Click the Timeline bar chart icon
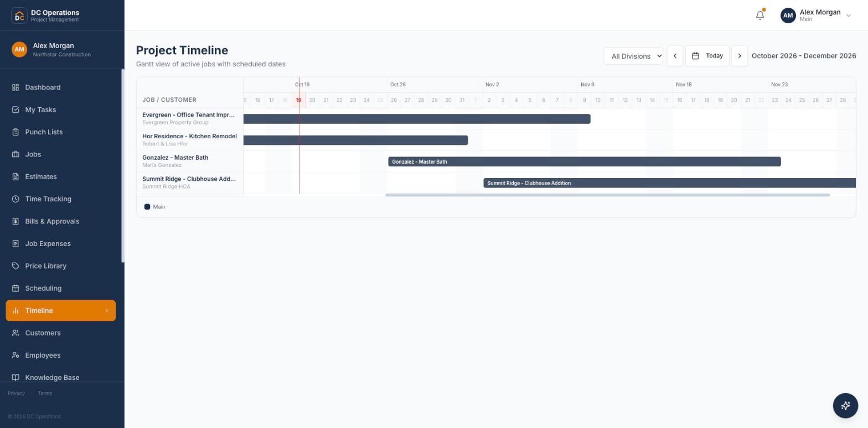This screenshot has height=428, width=868. pos(15,311)
